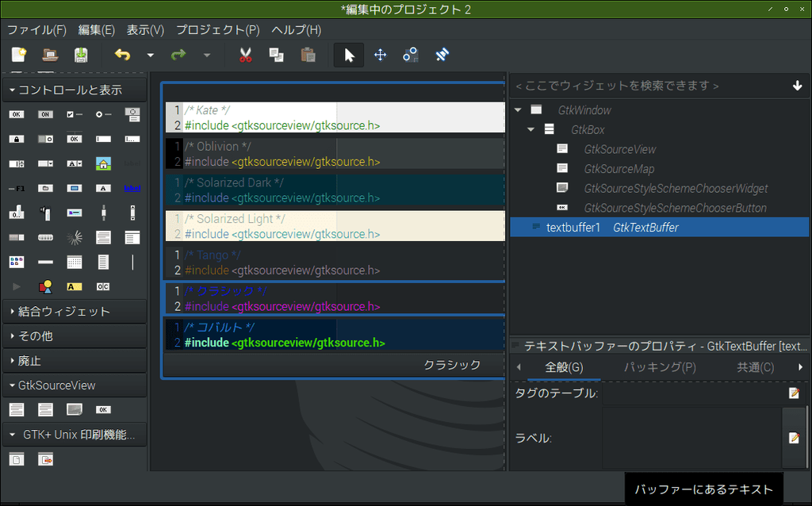
Task: Toggle the alignment edit mode
Action: coord(442,55)
